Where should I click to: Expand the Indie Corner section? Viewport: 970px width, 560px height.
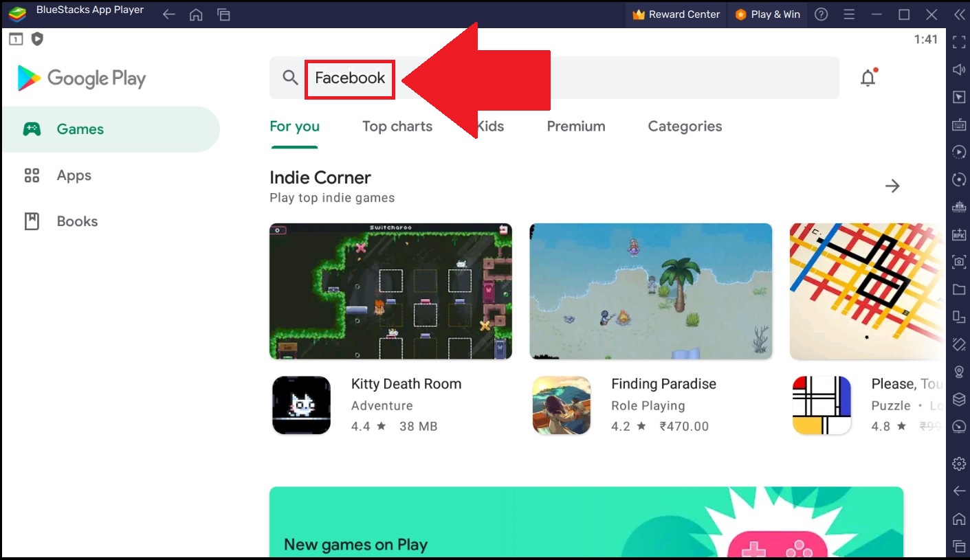pyautogui.click(x=893, y=186)
